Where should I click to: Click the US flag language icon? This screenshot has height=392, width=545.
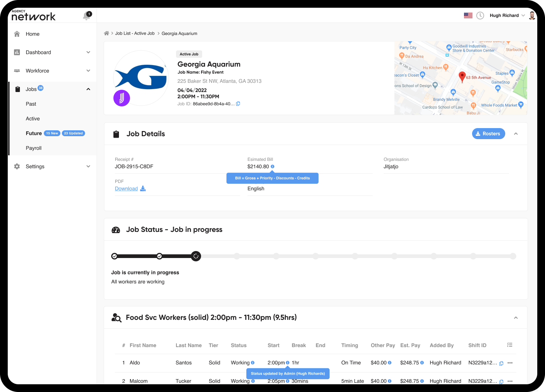[468, 15]
